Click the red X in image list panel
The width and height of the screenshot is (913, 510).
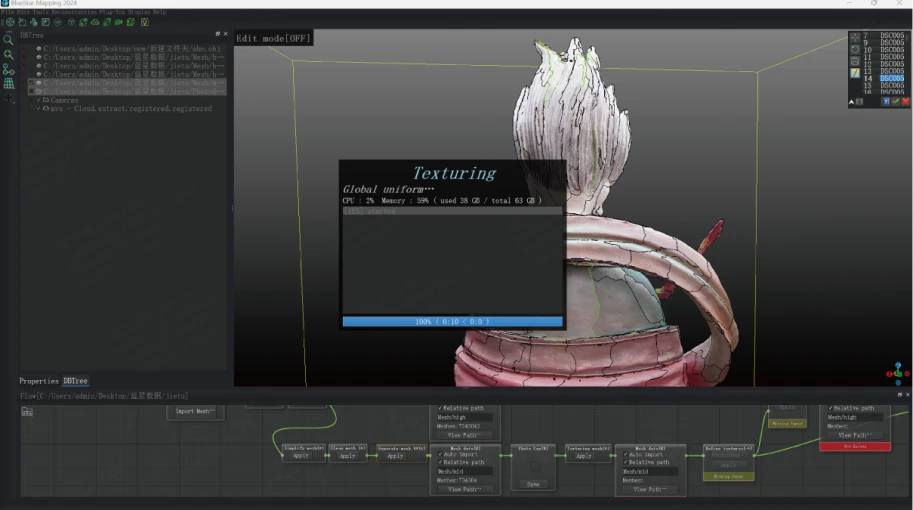[906, 101]
